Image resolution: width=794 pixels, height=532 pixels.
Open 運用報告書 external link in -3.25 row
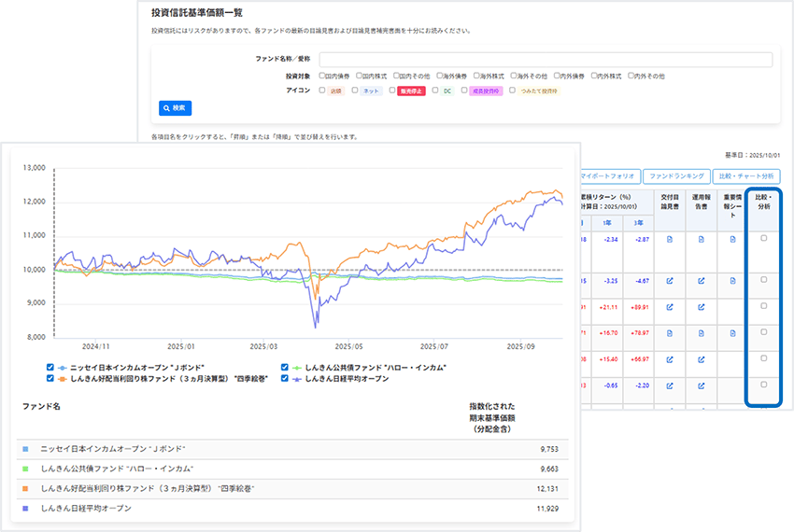click(x=702, y=281)
